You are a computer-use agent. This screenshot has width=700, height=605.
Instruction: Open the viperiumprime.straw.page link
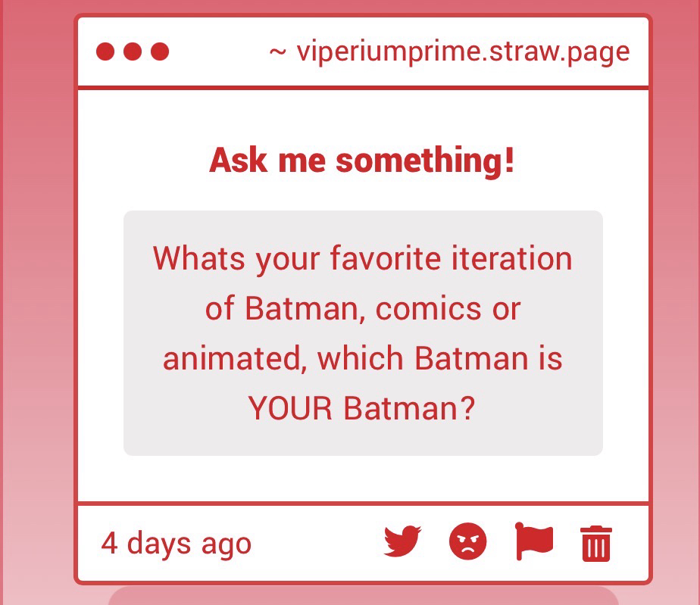pyautogui.click(x=463, y=52)
